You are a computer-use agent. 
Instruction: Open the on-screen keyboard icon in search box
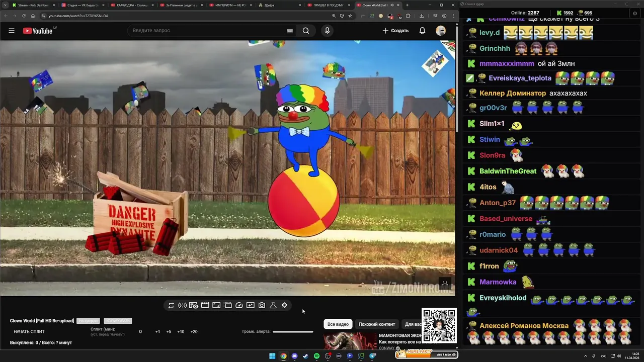[290, 31]
